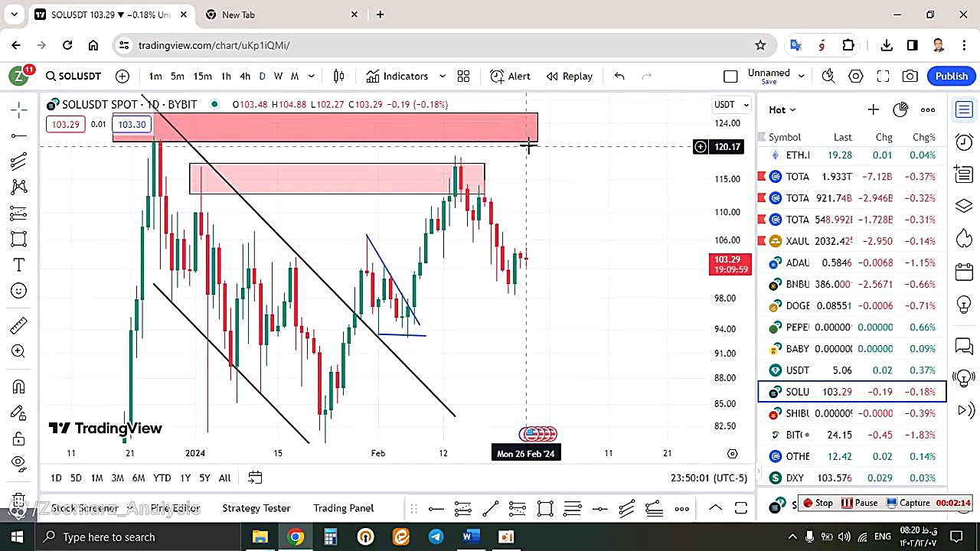Lock all drawing tools
This screenshot has height=551, width=980.
click(19, 439)
